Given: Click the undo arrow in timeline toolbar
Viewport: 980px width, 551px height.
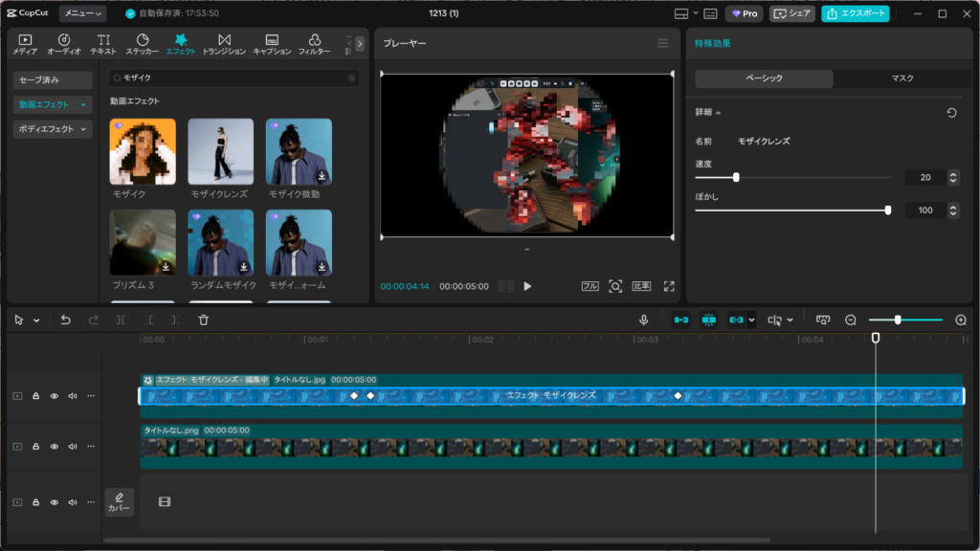Looking at the screenshot, I should [65, 320].
